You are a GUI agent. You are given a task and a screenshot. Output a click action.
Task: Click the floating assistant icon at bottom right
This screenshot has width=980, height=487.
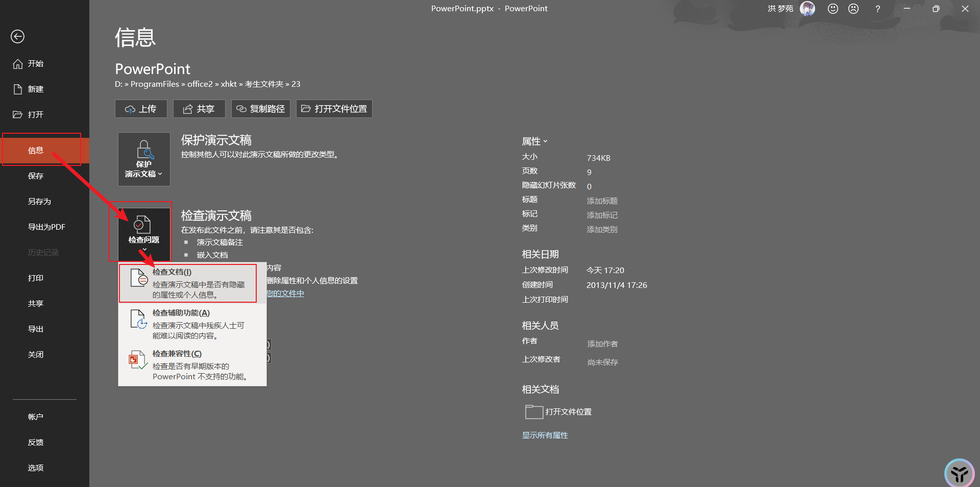pos(960,474)
